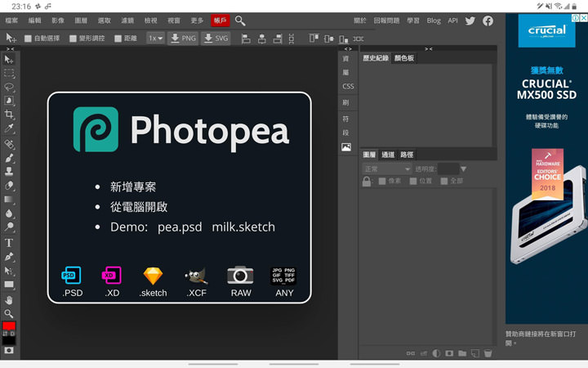This screenshot has width=588, height=368.
Task: Click the 透明度 opacity input field
Action: click(x=448, y=169)
